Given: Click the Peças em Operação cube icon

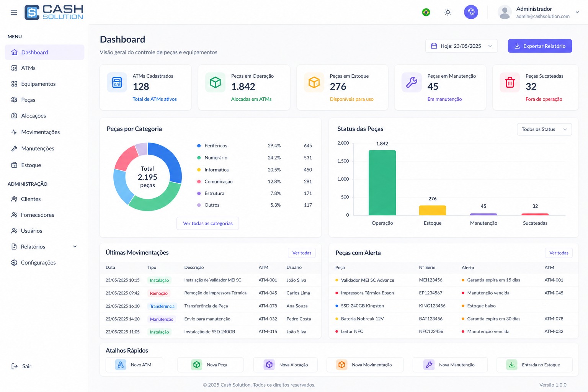Looking at the screenshot, I should [216, 82].
